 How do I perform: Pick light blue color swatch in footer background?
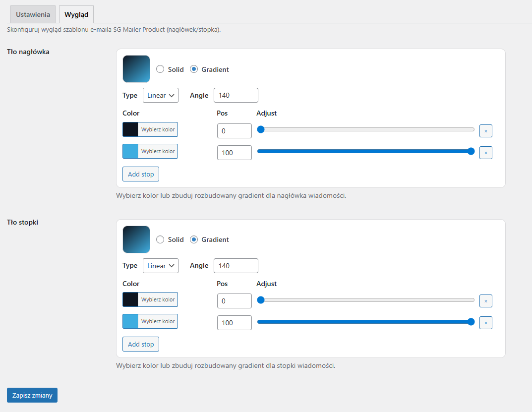(x=130, y=321)
